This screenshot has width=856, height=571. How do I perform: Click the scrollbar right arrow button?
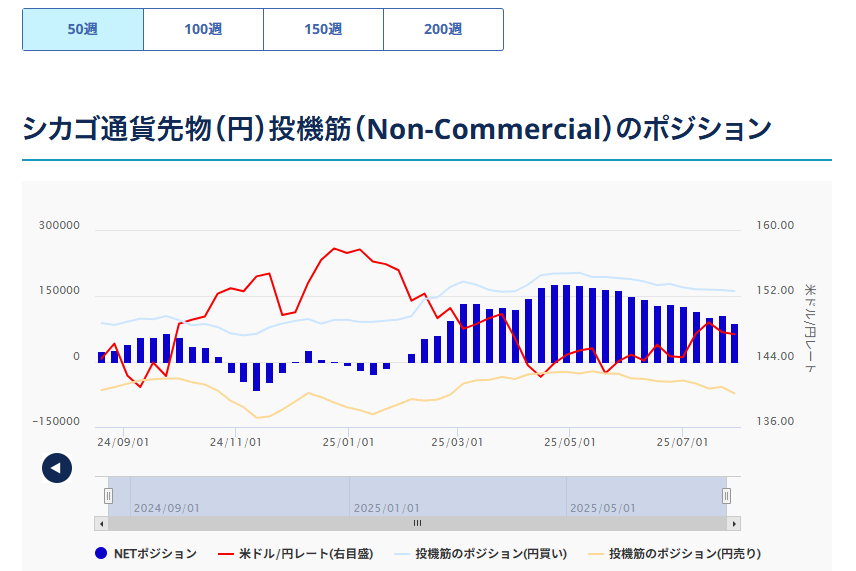click(734, 524)
